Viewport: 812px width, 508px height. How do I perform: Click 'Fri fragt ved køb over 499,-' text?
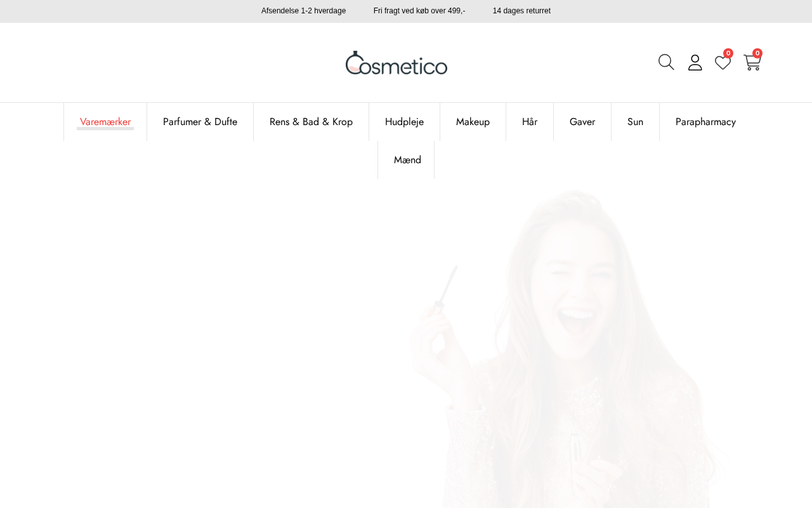[x=419, y=11]
